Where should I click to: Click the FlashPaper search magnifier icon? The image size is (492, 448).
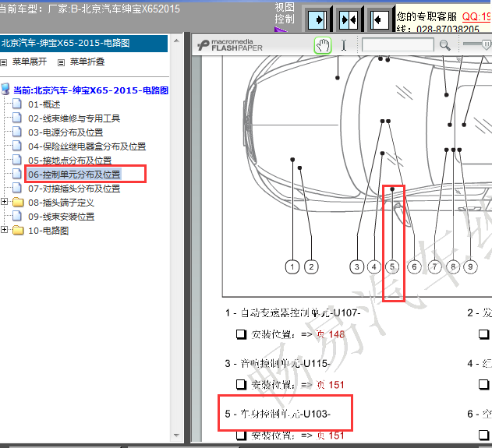tap(444, 45)
